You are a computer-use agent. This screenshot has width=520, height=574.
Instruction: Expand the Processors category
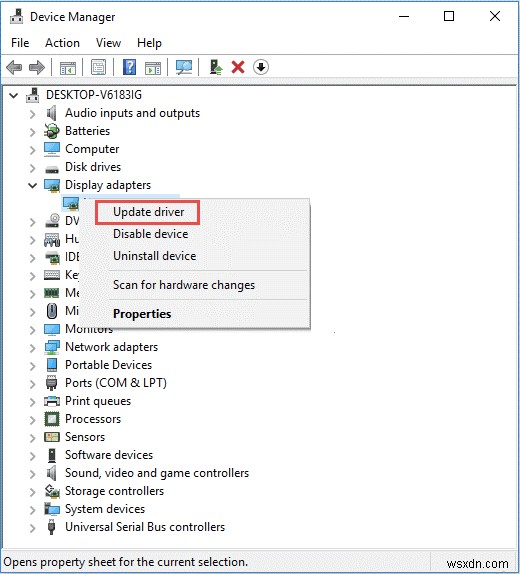[x=33, y=420]
